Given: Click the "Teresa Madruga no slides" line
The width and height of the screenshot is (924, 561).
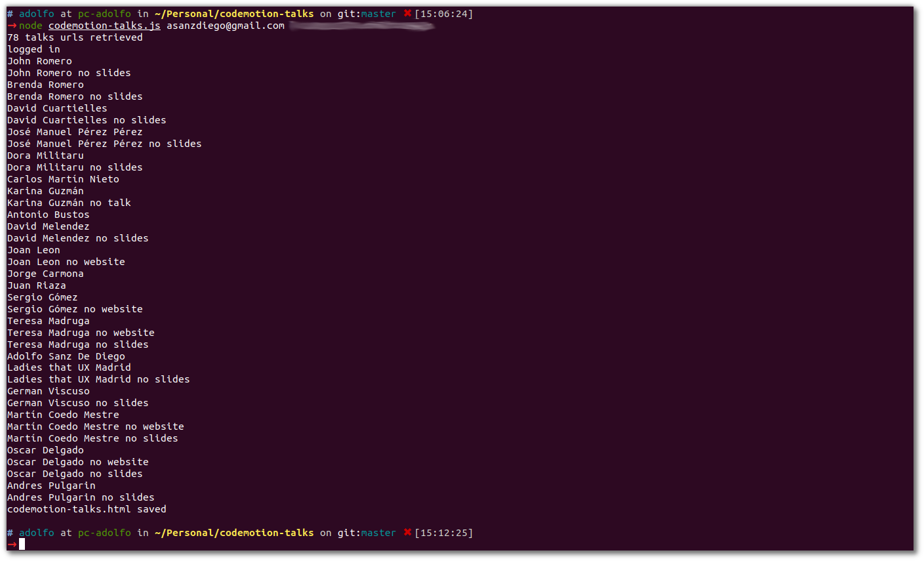Looking at the screenshot, I should (78, 344).
